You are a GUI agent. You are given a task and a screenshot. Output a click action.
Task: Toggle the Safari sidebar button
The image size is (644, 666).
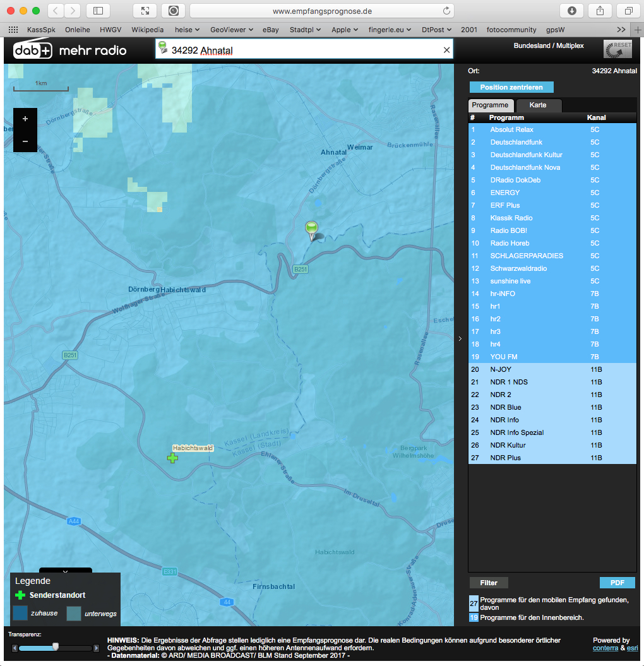[98, 11]
